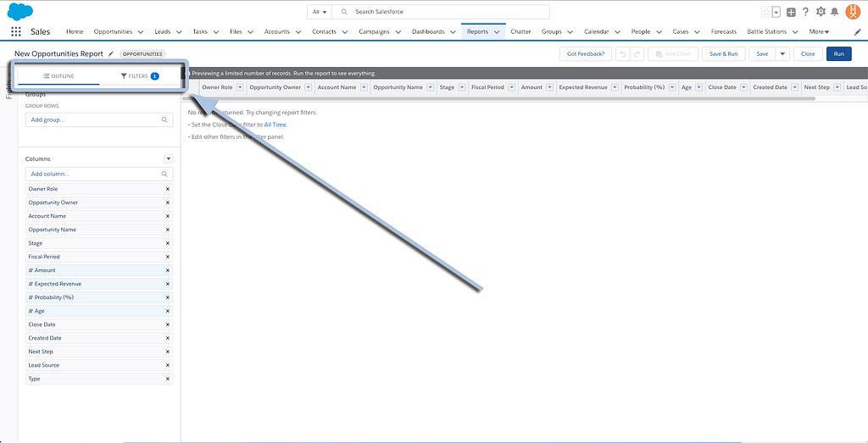Open the App Launcher grid icon

click(x=16, y=31)
